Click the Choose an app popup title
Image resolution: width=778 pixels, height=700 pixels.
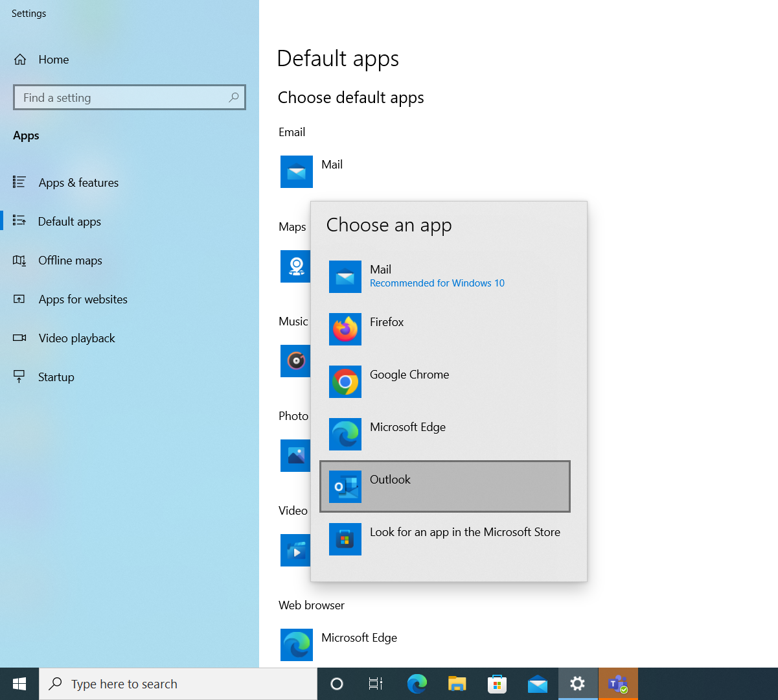coord(389,226)
